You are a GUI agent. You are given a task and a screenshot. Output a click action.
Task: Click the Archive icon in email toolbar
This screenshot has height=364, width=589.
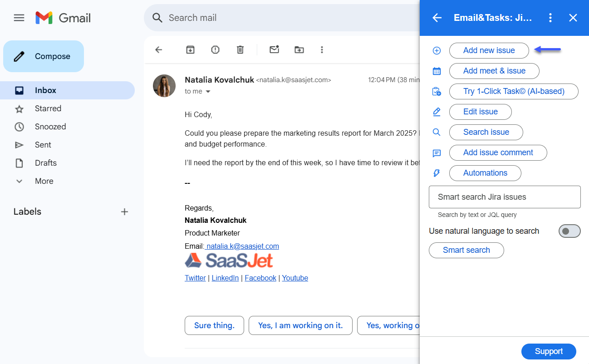point(190,50)
